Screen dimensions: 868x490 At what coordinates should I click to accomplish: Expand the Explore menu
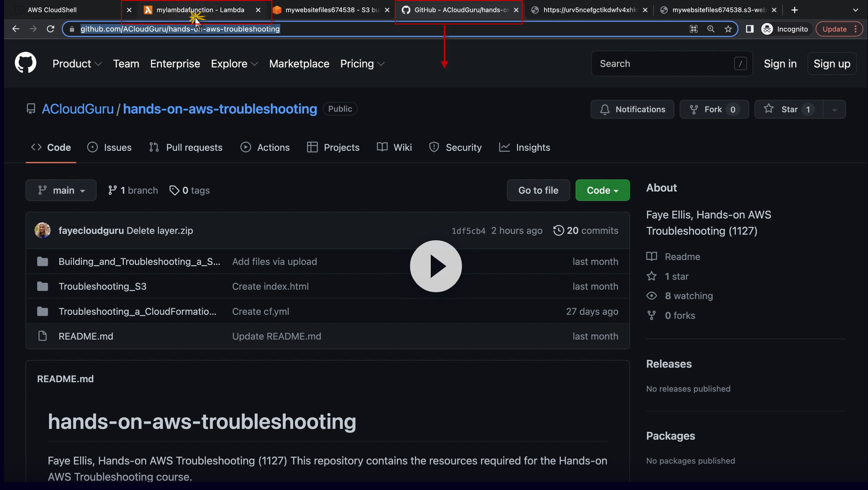[x=234, y=64]
